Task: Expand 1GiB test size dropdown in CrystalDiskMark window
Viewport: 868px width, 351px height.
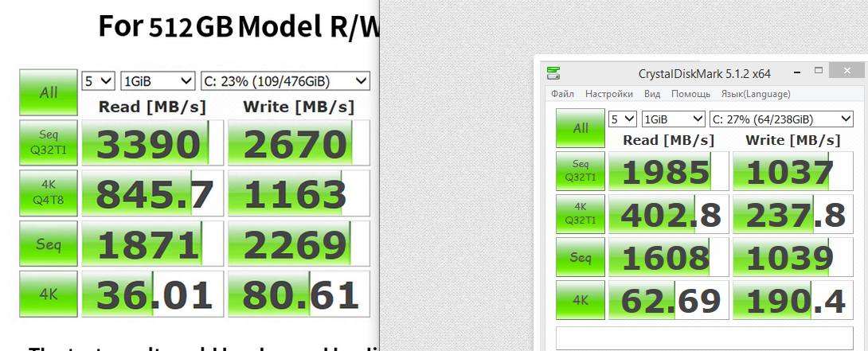Action: [x=673, y=119]
